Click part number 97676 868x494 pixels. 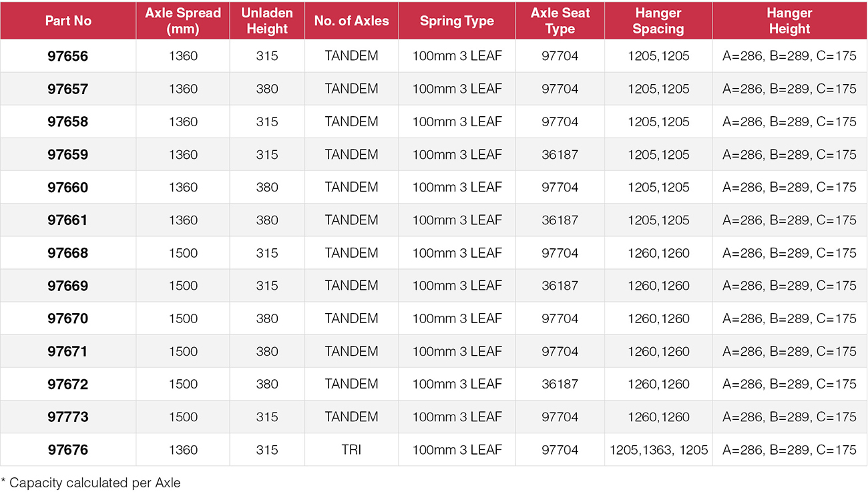click(68, 450)
